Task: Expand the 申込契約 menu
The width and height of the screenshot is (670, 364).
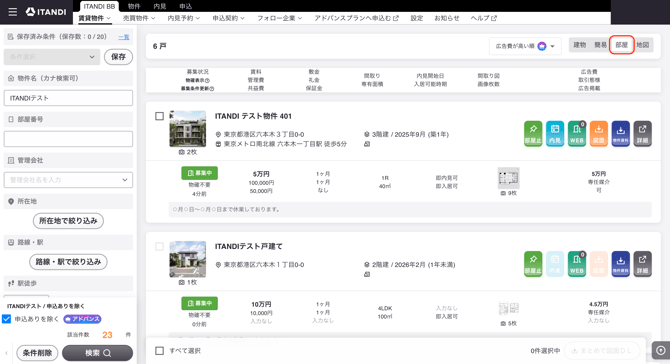Action: 229,18
